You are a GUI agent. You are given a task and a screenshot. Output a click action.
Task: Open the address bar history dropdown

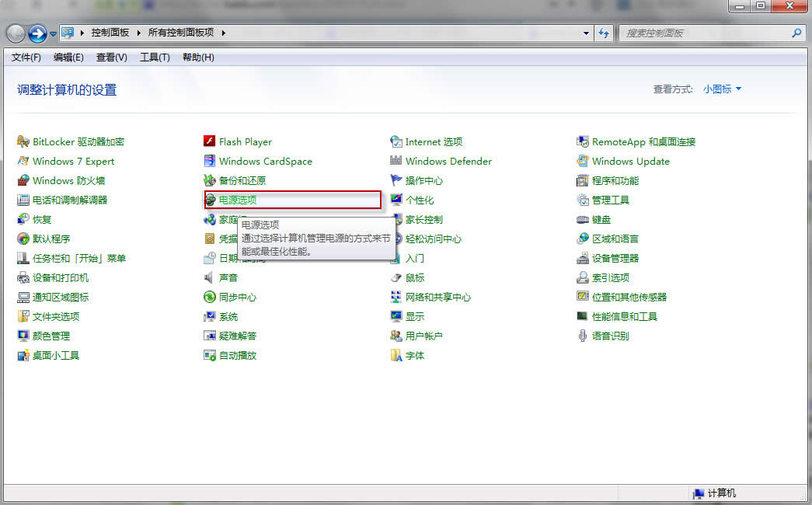pyautogui.click(x=586, y=33)
